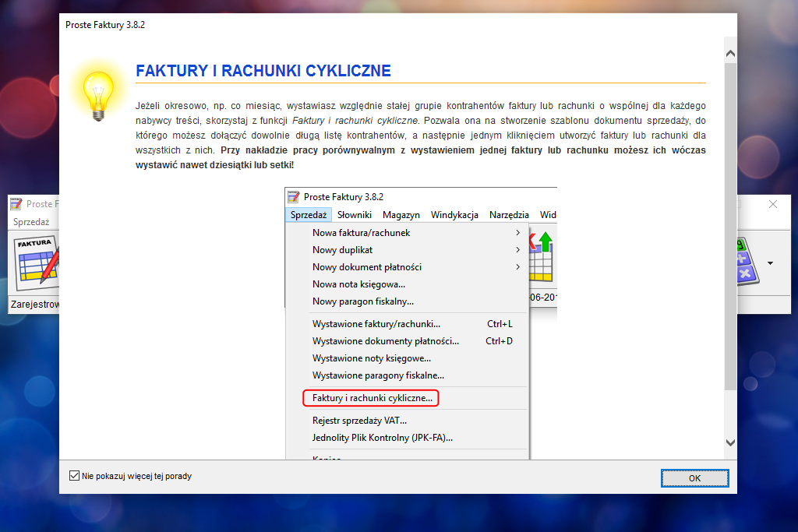Click the 'FAKTURY I RACHUNKI CYKLICZNE' heading
The image size is (798, 532).
[263, 71]
